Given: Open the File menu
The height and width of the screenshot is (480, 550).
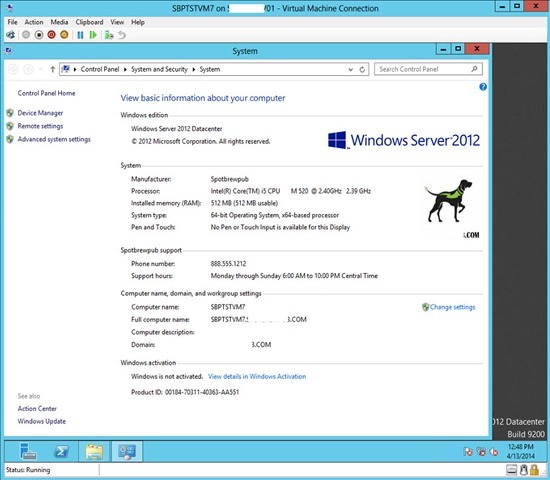Looking at the screenshot, I should click(12, 22).
